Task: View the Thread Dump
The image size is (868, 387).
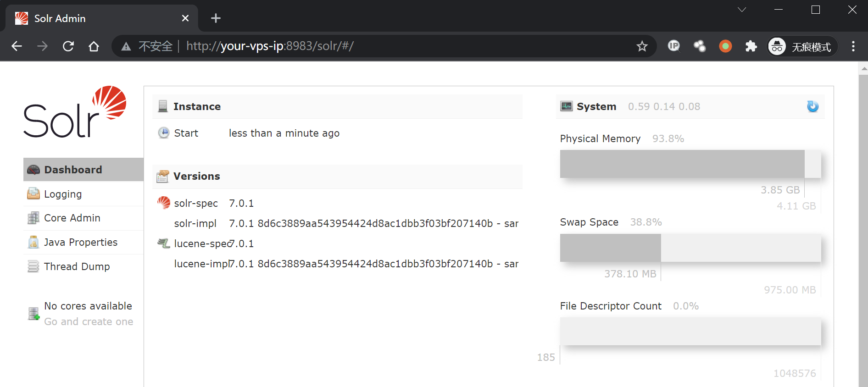Action: [77, 266]
